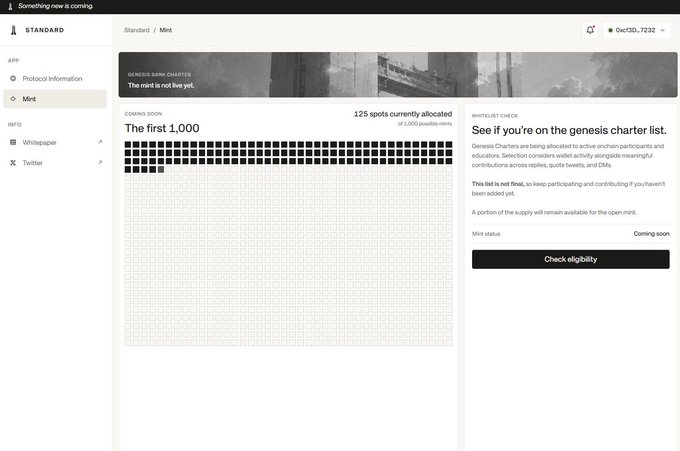Click the 'COMING SOON' label above grid
Viewport: 680px width, 451px height.
[x=143, y=114]
